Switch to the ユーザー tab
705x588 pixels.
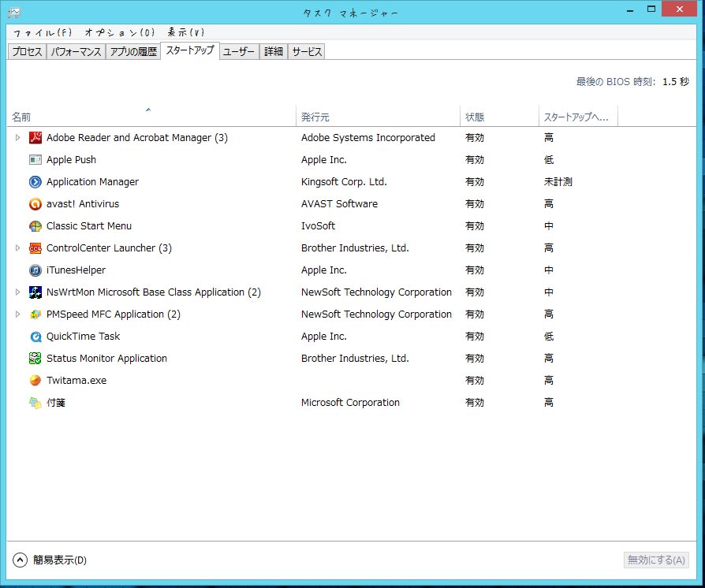239,52
